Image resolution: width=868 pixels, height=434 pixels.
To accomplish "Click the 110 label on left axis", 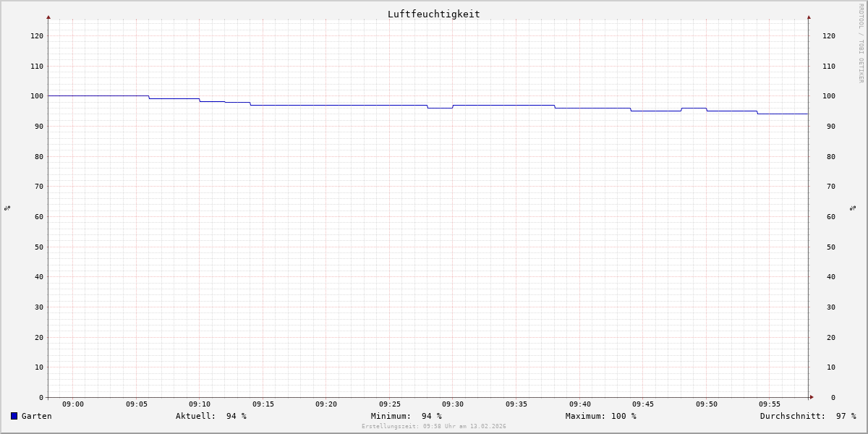I will tap(37, 66).
